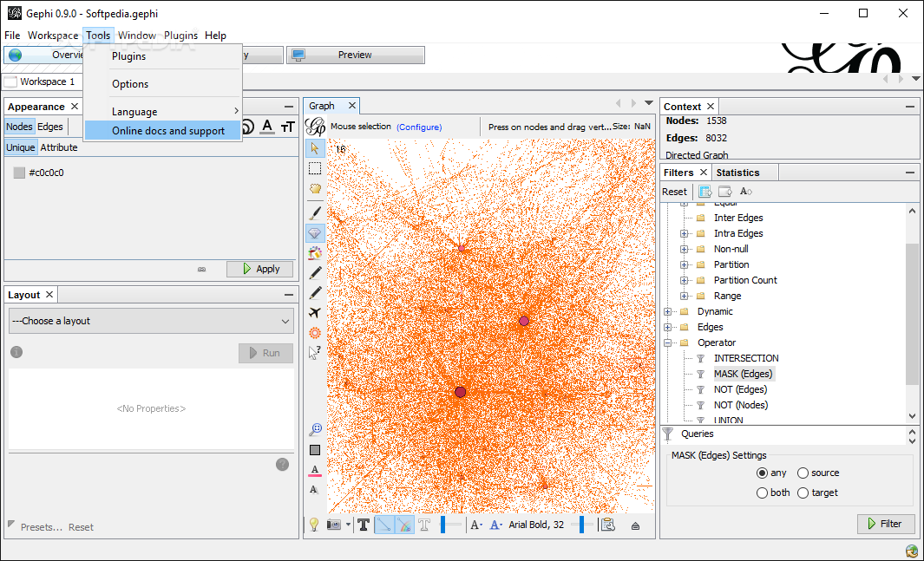
Task: Expand the Range folder
Action: [685, 296]
